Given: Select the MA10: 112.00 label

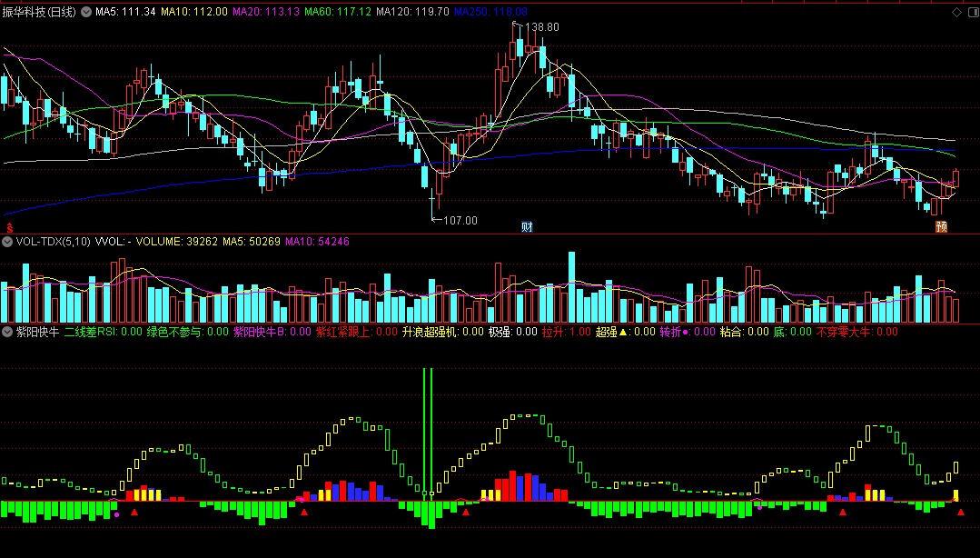Looking at the screenshot, I should pos(194,12).
